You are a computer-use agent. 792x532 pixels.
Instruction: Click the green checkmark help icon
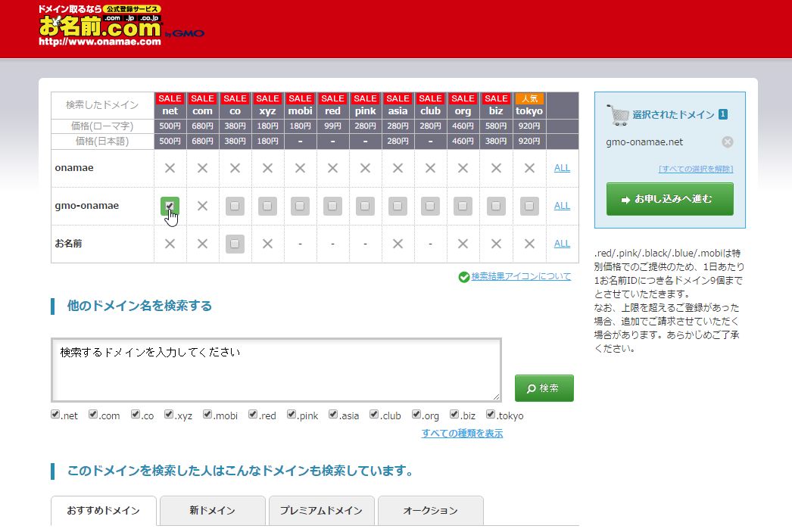463,277
